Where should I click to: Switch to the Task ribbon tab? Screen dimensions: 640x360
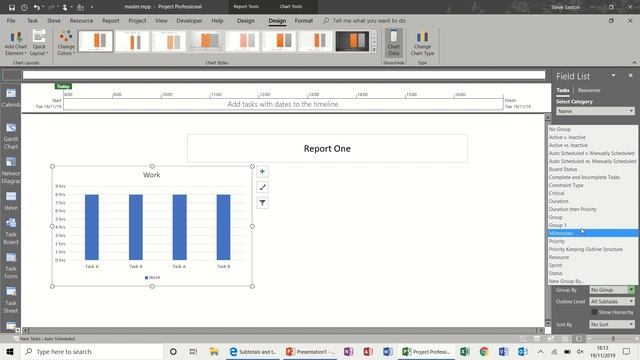click(32, 20)
